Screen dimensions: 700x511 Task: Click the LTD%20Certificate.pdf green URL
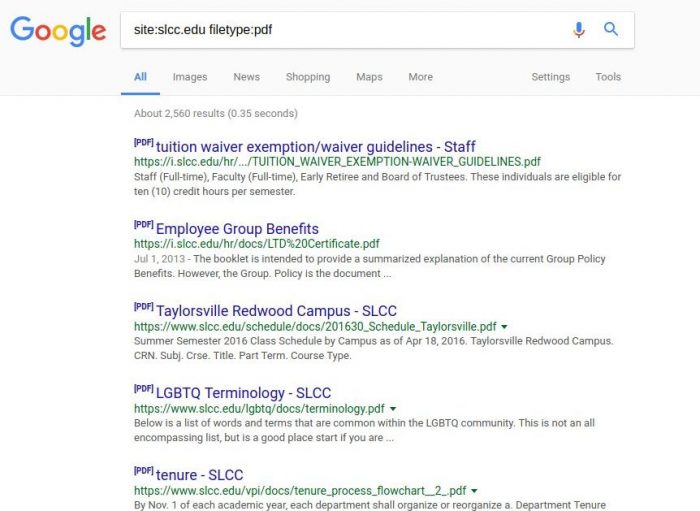pyautogui.click(x=257, y=244)
